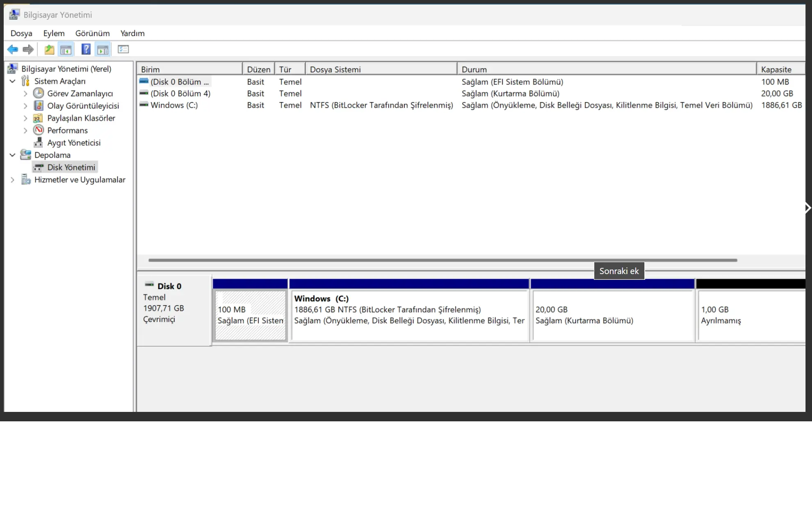The width and height of the screenshot is (812, 512).
Task: Collapse the Sistem Araçları tree node
Action: pyautogui.click(x=13, y=81)
